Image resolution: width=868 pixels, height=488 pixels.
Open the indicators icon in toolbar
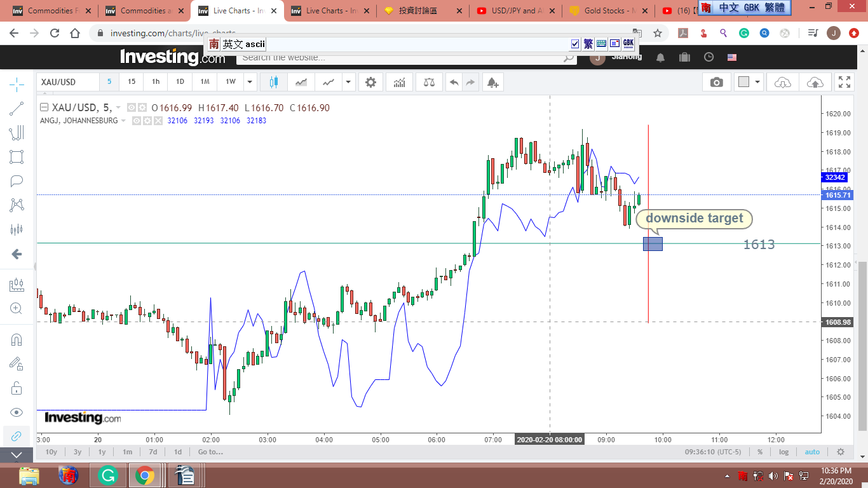400,82
